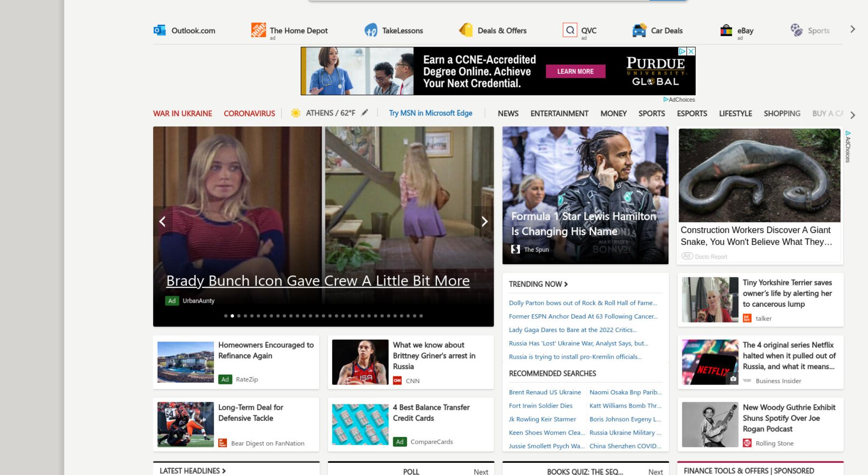Screen dimensions: 868x475
Task: Select the Sports navigation tab
Action: (x=651, y=114)
